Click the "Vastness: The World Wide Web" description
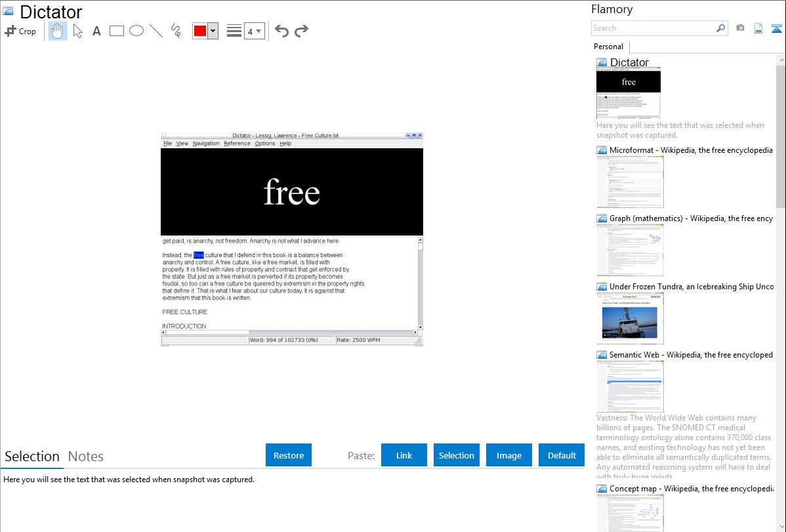Image resolution: width=786 pixels, height=532 pixels. click(684, 447)
